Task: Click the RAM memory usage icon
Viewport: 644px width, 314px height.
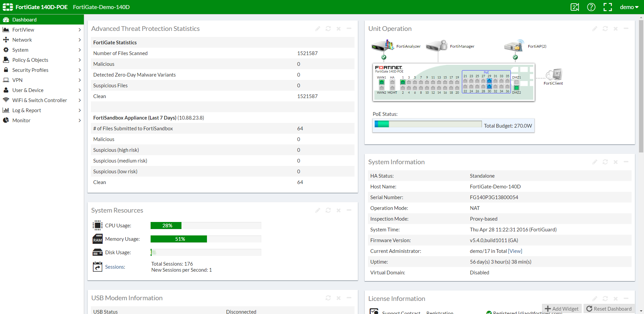Action: point(97,239)
